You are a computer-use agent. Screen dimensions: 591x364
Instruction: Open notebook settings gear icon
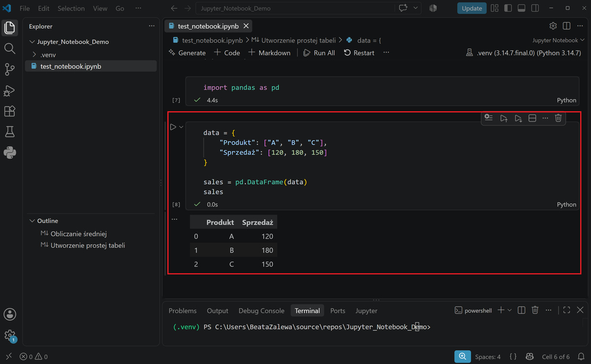pyautogui.click(x=553, y=26)
